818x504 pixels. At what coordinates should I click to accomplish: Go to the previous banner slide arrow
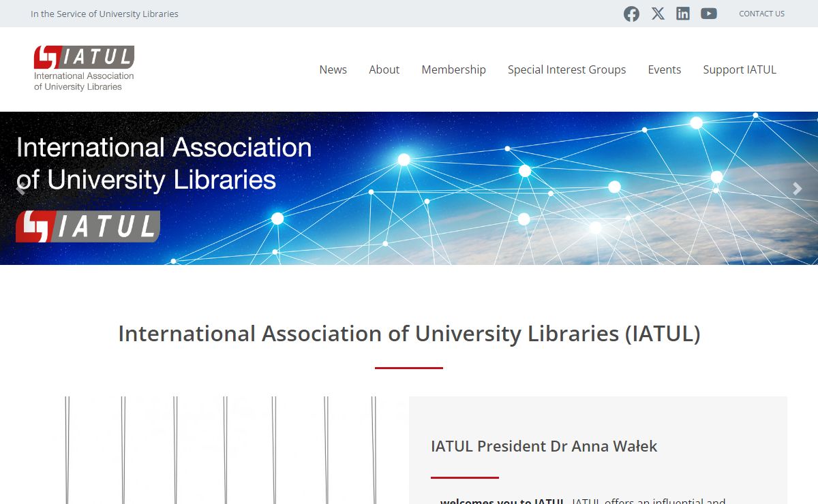(x=21, y=189)
